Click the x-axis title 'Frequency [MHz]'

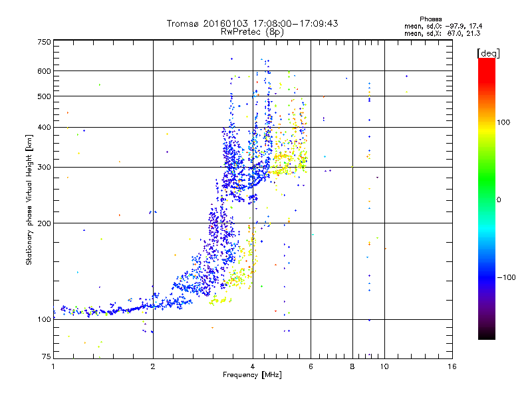click(252, 375)
